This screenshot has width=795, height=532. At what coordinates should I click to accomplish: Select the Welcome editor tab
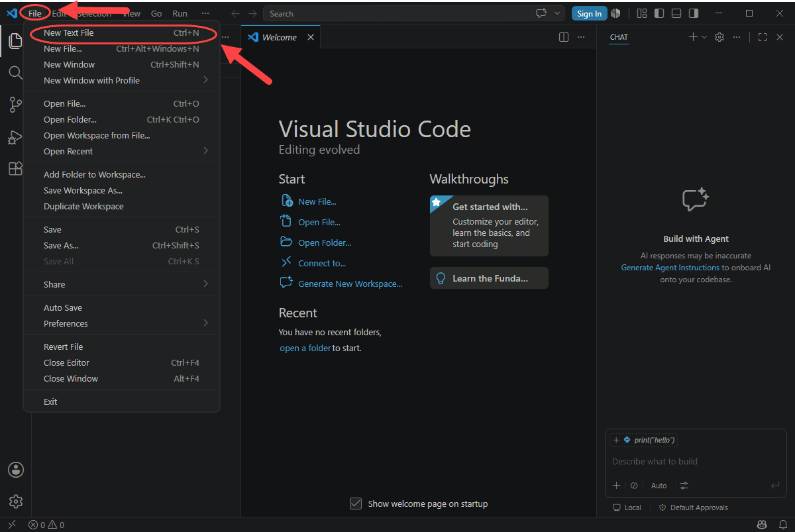pos(279,37)
